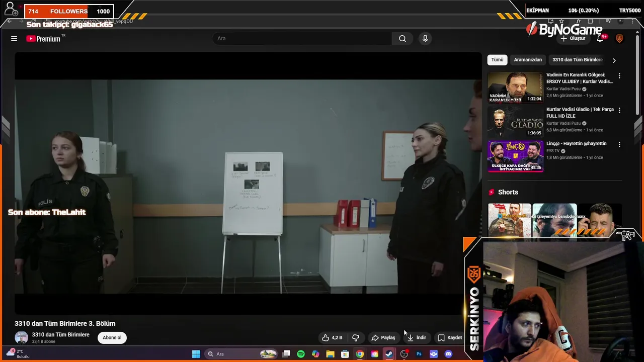Bookmark page with browser star icon
Screen dimensions: 644x362
click(x=561, y=21)
